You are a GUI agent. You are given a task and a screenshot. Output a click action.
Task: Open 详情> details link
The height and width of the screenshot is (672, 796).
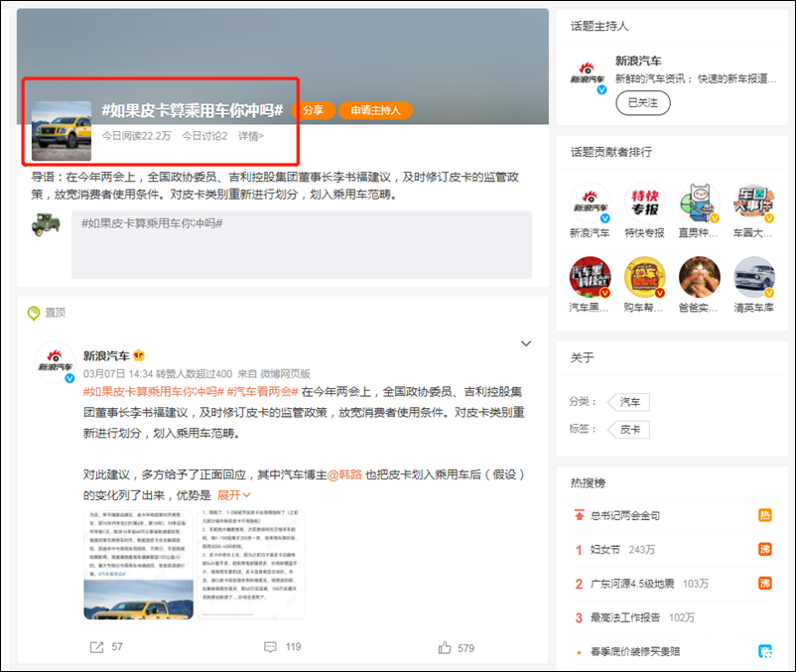[251, 136]
